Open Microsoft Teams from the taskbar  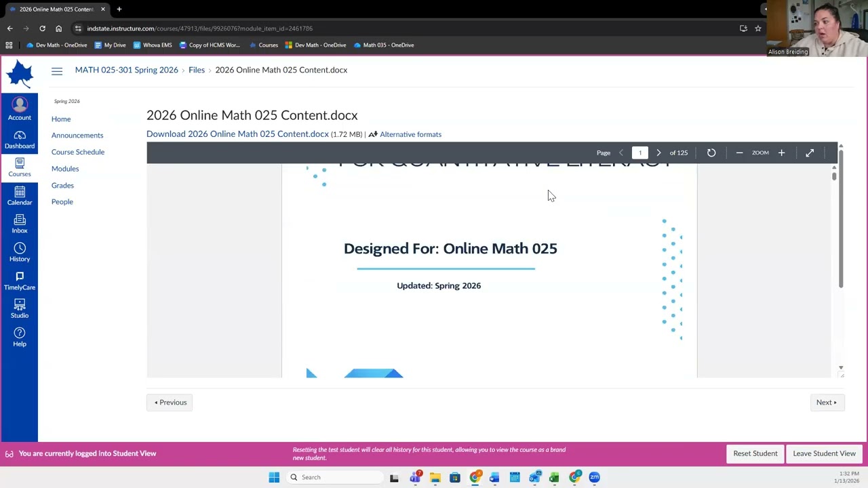[x=415, y=477]
